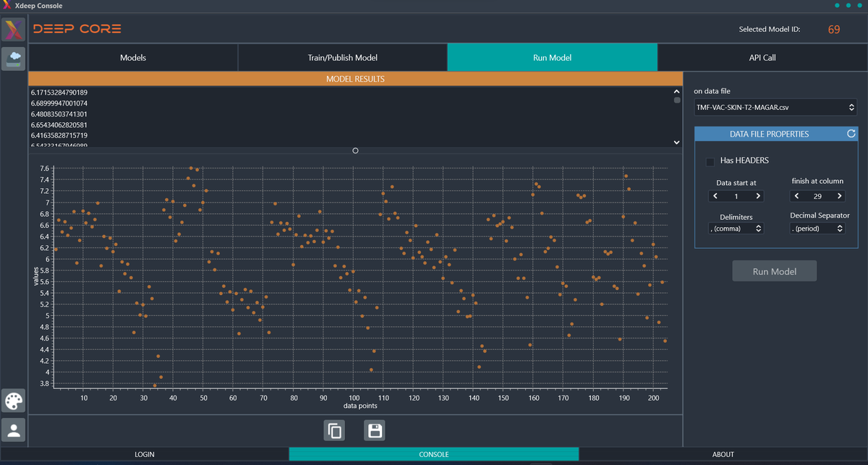The height and width of the screenshot is (465, 868).
Task: Increase Data start at value
Action: [757, 196]
